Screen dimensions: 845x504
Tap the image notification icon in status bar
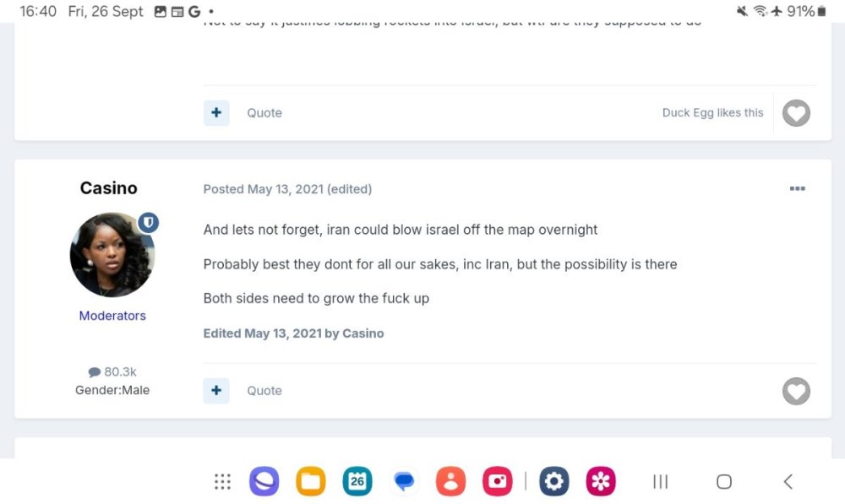(x=160, y=11)
